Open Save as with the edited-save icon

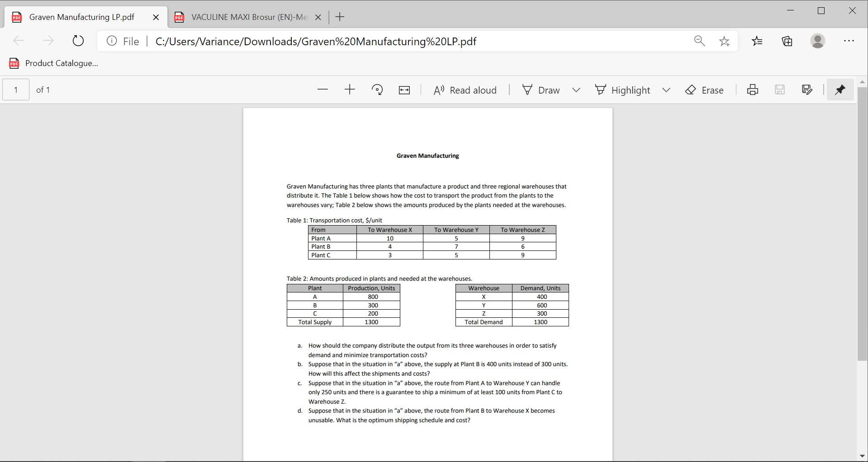coord(806,90)
